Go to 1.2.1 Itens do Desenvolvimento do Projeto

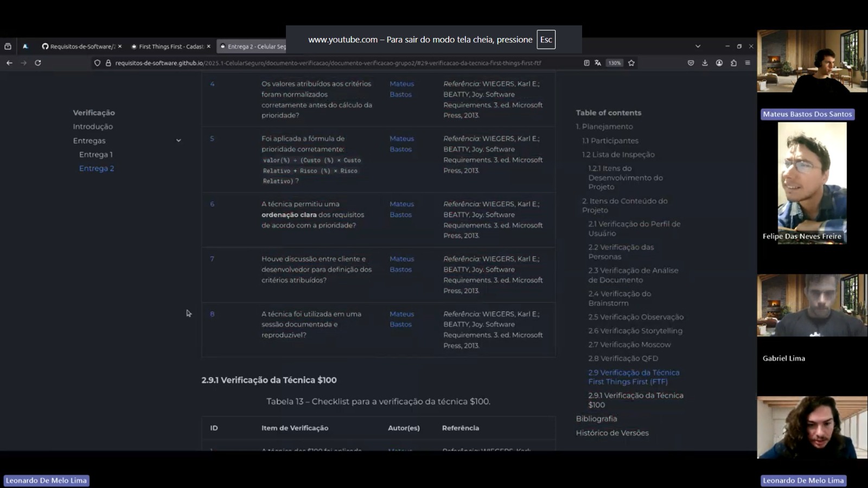tap(626, 178)
